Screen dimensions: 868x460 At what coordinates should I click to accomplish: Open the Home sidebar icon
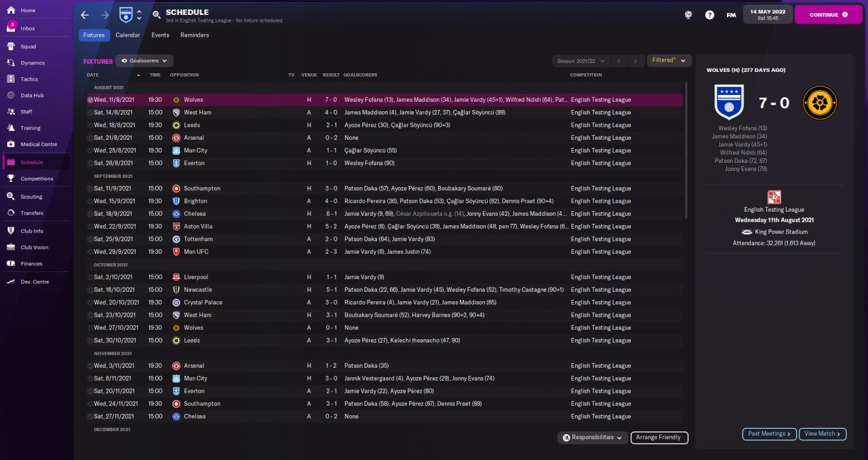12,11
